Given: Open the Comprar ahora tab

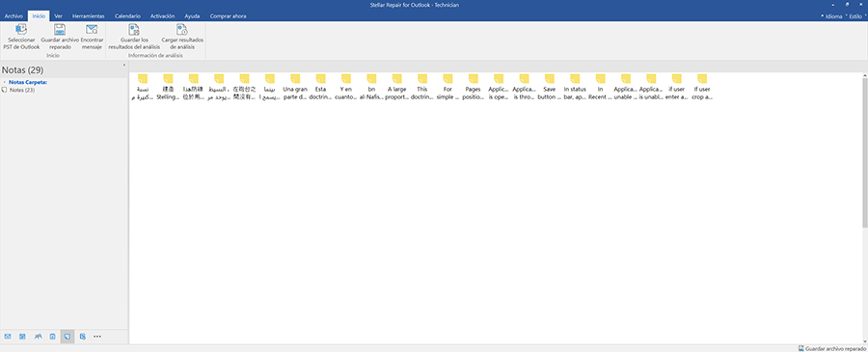Looking at the screenshot, I should coord(228,16).
